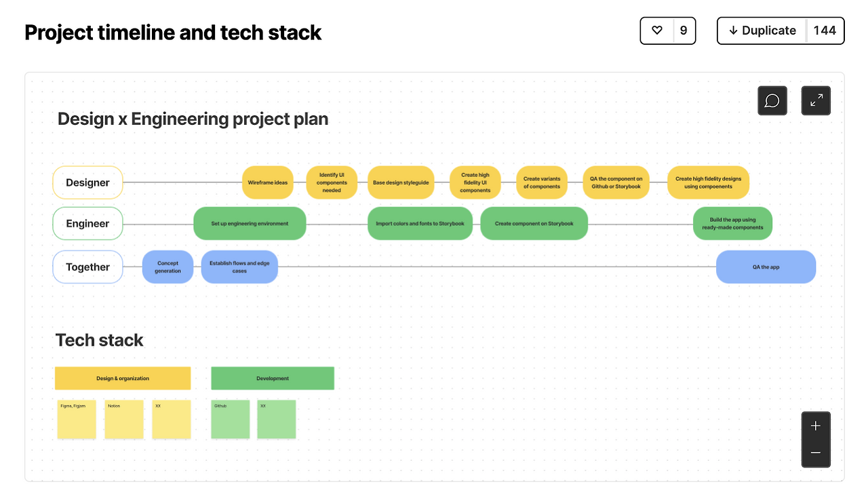Click the Wireframe ideas task
The image size is (868, 496).
(x=267, y=183)
